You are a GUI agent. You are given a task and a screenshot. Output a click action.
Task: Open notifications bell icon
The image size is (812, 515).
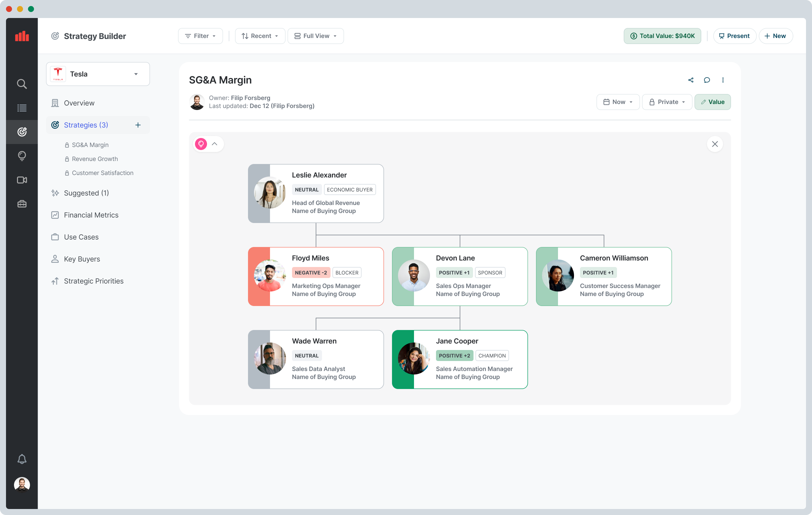click(22, 459)
